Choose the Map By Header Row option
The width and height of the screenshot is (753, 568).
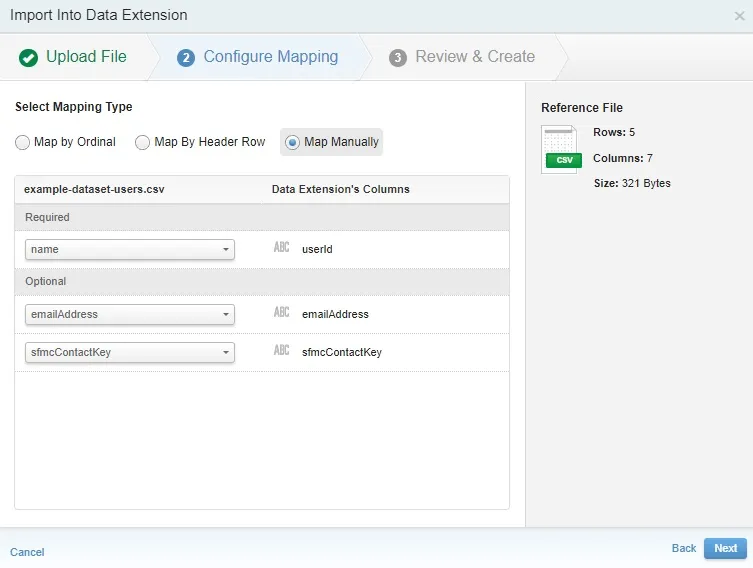143,142
